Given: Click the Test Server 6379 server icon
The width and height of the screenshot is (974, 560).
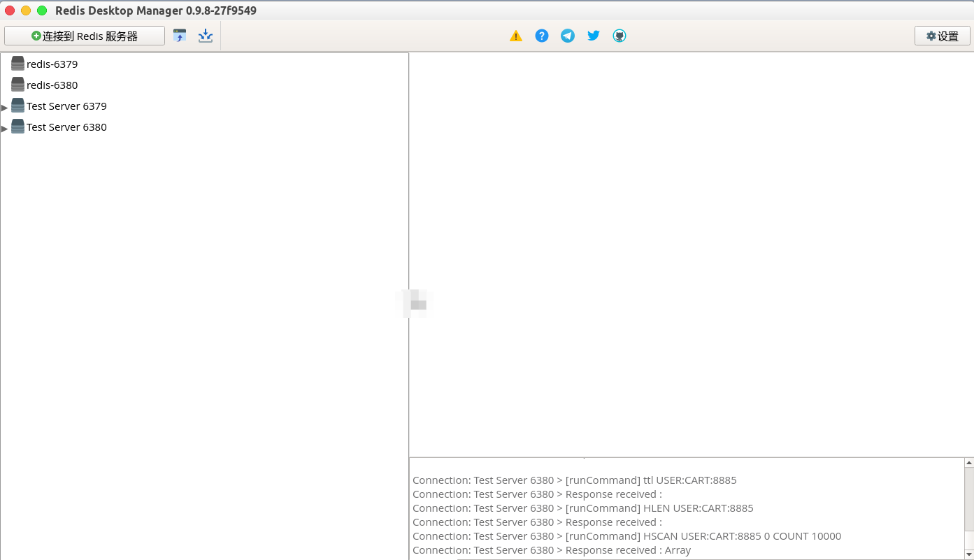Looking at the screenshot, I should pos(17,106).
